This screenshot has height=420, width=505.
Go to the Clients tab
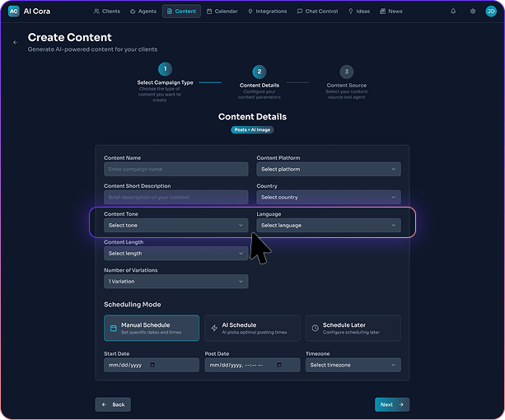pyautogui.click(x=106, y=12)
